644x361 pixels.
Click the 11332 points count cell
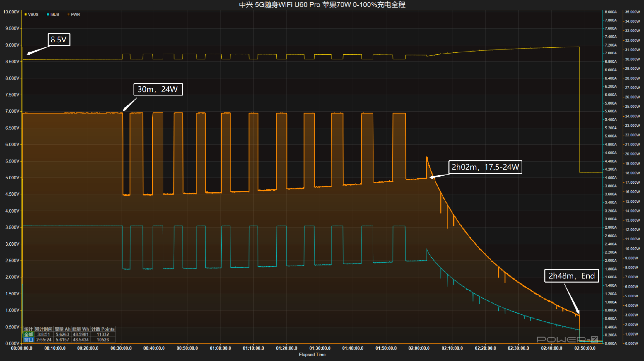pos(103,335)
